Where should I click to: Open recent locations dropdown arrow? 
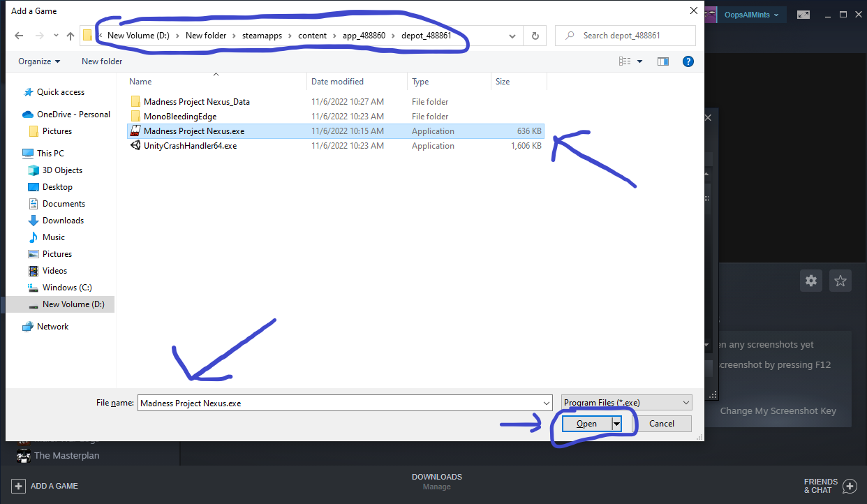pyautogui.click(x=57, y=36)
